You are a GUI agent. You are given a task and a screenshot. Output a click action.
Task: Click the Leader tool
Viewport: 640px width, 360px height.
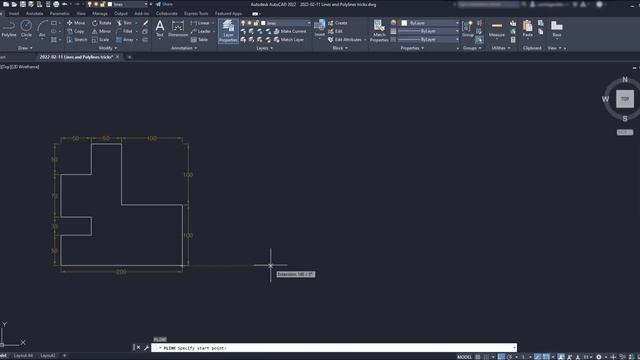click(200, 31)
